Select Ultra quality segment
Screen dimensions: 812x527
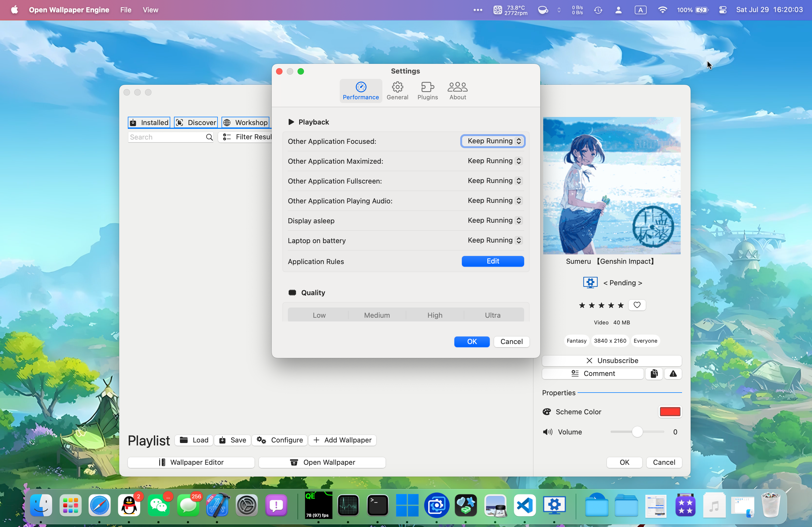coord(492,315)
